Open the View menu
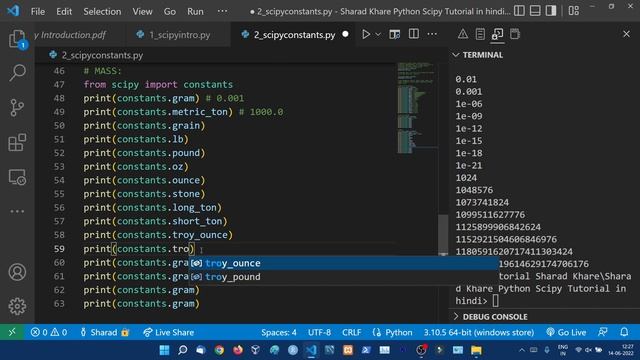The width and height of the screenshot is (640, 360). click(x=142, y=11)
